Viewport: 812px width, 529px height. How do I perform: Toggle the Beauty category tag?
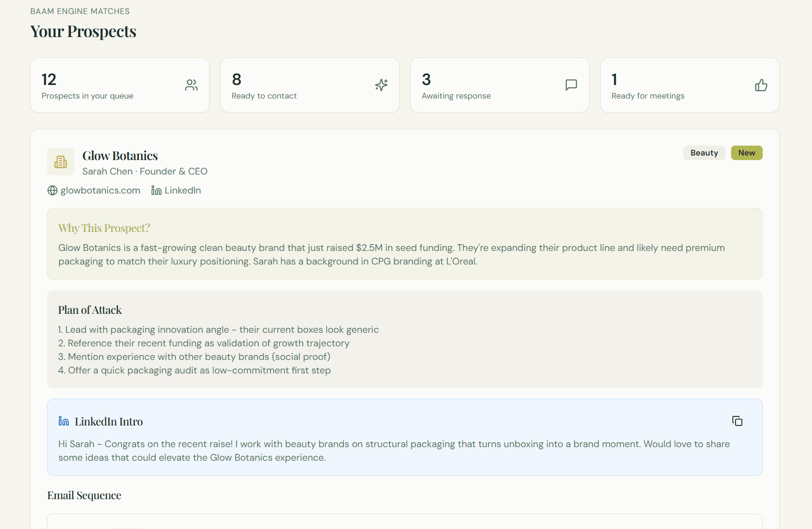point(704,153)
